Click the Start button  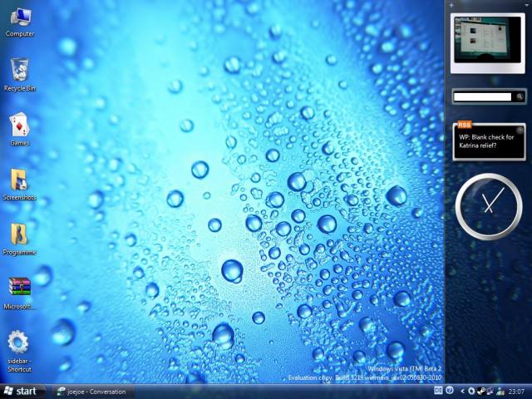point(22,392)
